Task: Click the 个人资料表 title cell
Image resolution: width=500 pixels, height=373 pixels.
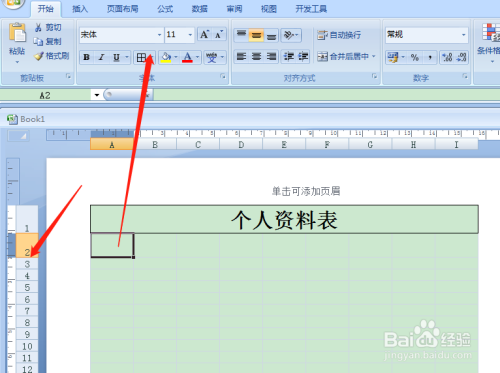Action: [284, 219]
